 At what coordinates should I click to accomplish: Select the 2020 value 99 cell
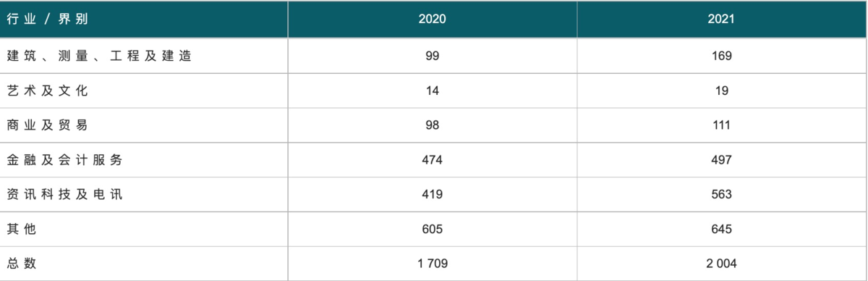433,56
